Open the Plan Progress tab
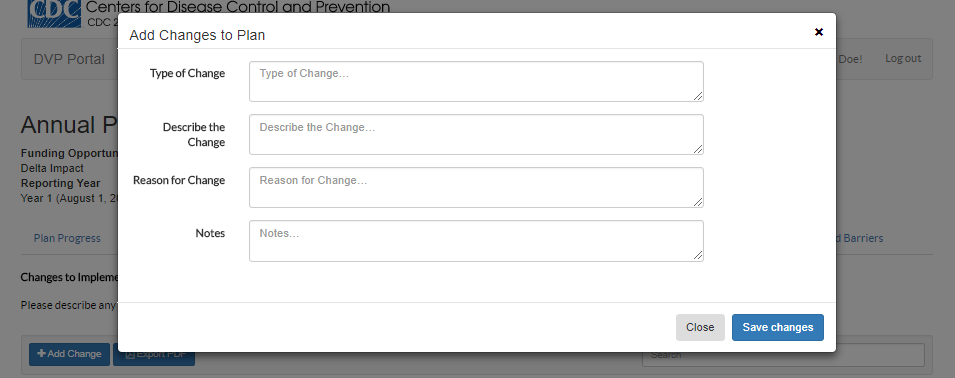 [x=67, y=238]
